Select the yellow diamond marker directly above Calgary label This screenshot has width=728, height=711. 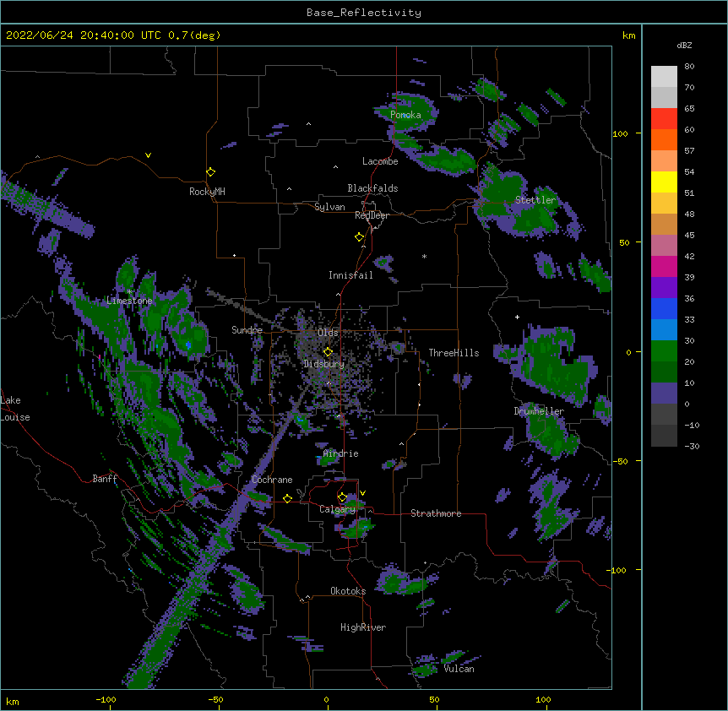342,497
